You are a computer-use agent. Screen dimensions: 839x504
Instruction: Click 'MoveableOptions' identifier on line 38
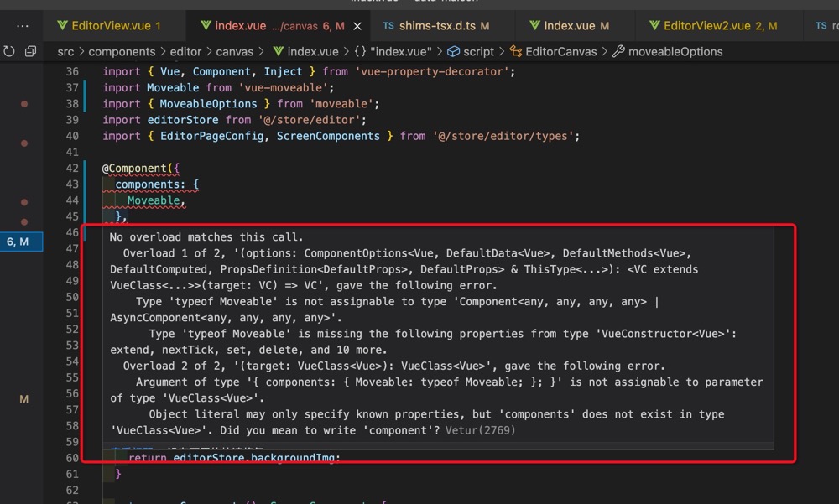pos(208,104)
